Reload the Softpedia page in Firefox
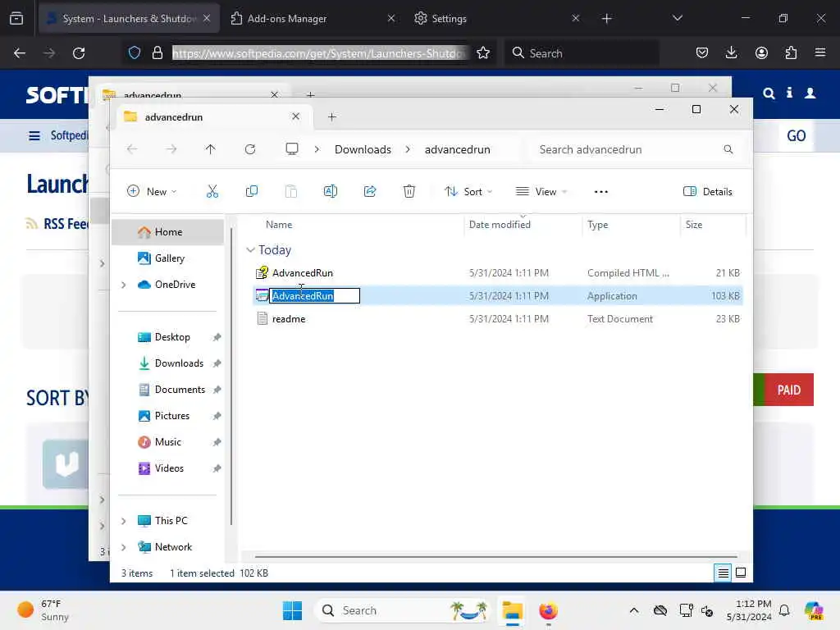 pos(79,53)
